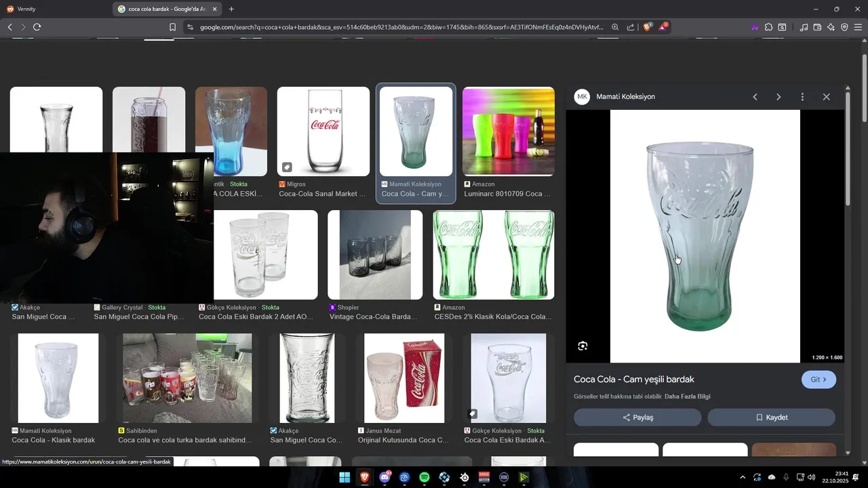Show hidden system tray icons
This screenshot has width=868, height=488.
click(743, 477)
